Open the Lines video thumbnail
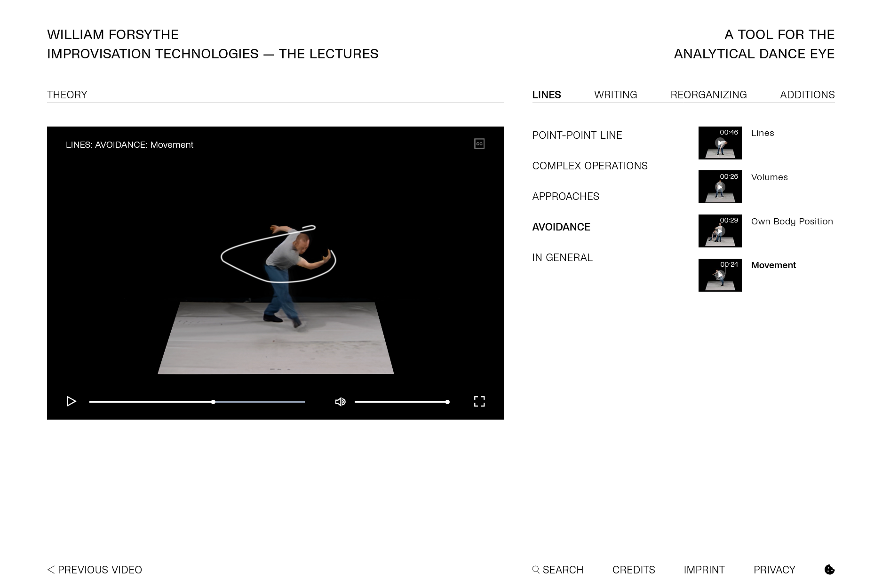The width and height of the screenshot is (882, 588). [x=720, y=143]
